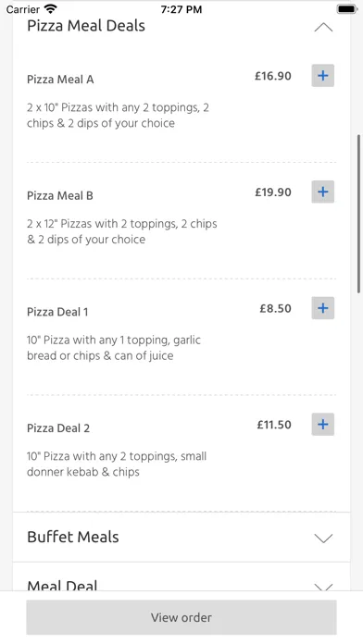Select the Pizza Meal B title

pyautogui.click(x=60, y=195)
